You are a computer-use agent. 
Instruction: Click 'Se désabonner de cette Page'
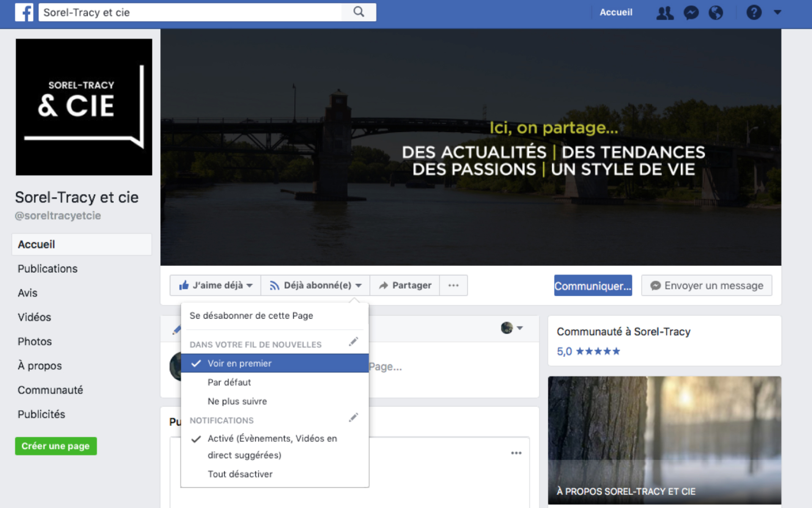[x=251, y=316]
